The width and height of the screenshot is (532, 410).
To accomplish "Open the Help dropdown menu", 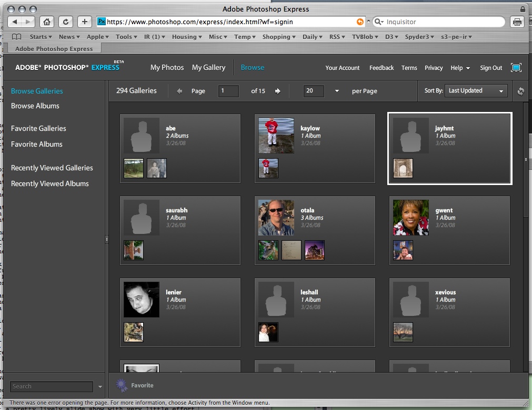I will pyautogui.click(x=460, y=68).
